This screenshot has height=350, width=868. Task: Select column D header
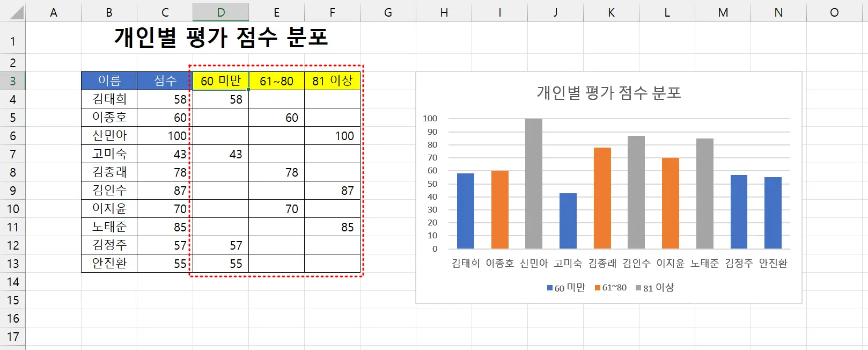220,12
